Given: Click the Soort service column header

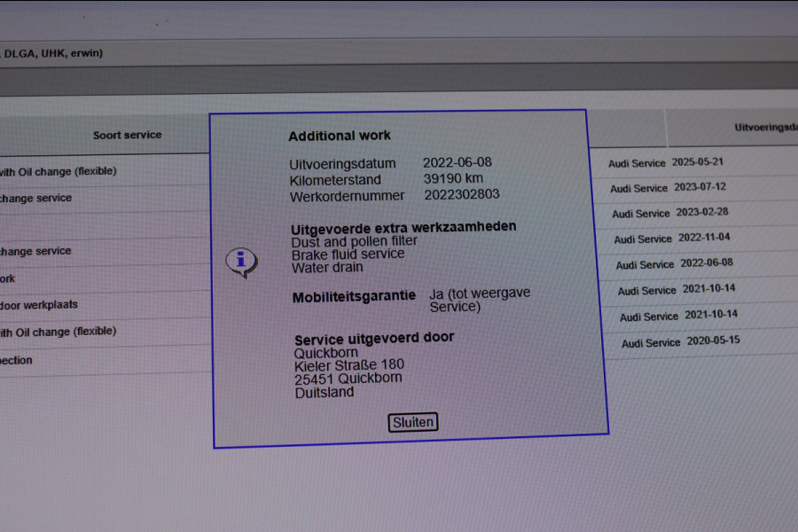Looking at the screenshot, I should [127, 135].
